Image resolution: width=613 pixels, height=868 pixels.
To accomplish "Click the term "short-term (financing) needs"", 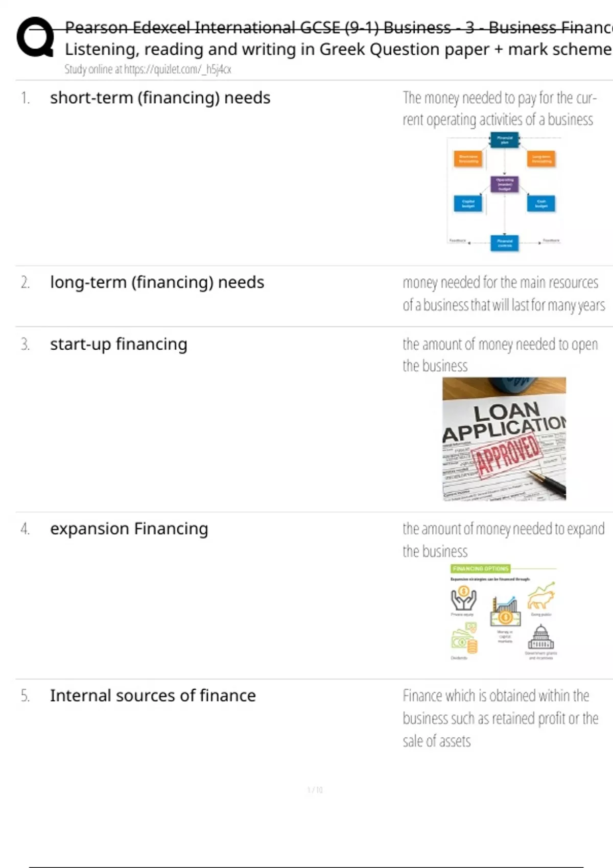I will pos(160,98).
